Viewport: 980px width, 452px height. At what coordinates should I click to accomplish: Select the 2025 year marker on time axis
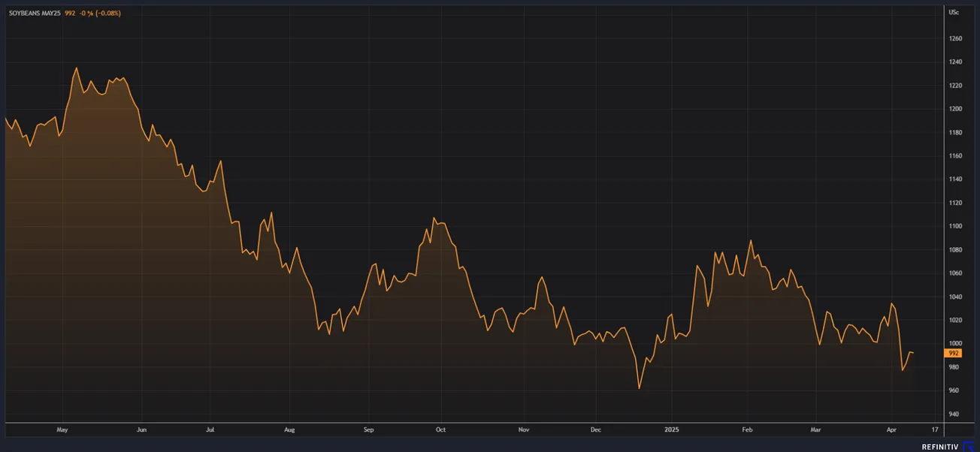click(672, 429)
